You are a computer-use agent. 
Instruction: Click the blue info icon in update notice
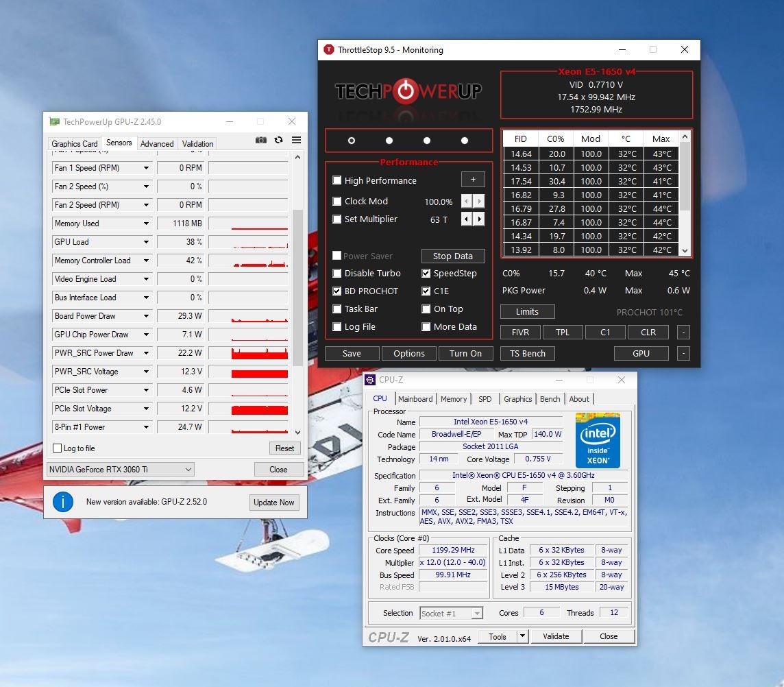pyautogui.click(x=63, y=502)
